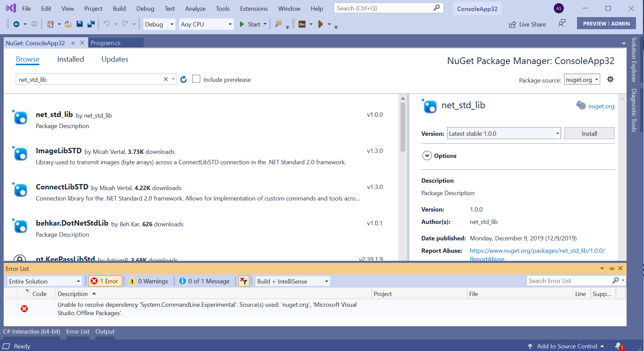Image resolution: width=644 pixels, height=351 pixels.
Task: Open the Entire Solution scope dropdown
Action: [x=45, y=281]
